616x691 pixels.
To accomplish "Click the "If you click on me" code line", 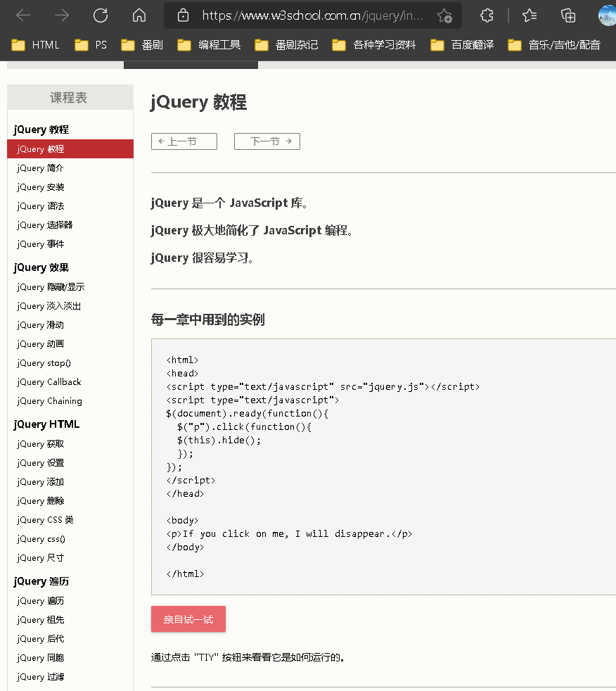I will coord(289,533).
